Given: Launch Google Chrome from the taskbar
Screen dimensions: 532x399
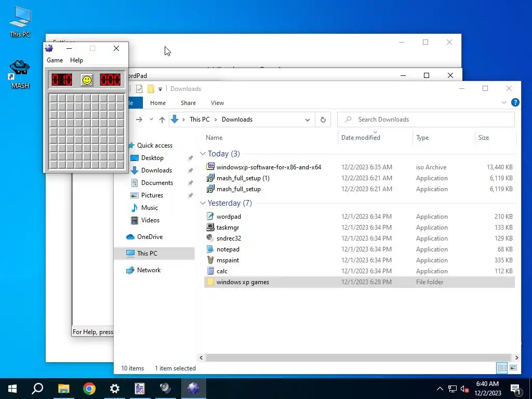Looking at the screenshot, I should click(89, 389).
